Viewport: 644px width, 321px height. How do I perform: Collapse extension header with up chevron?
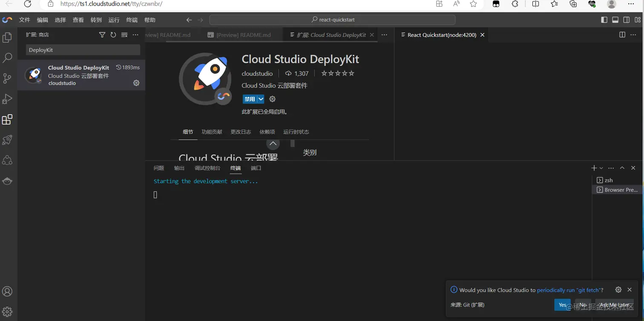tap(273, 143)
